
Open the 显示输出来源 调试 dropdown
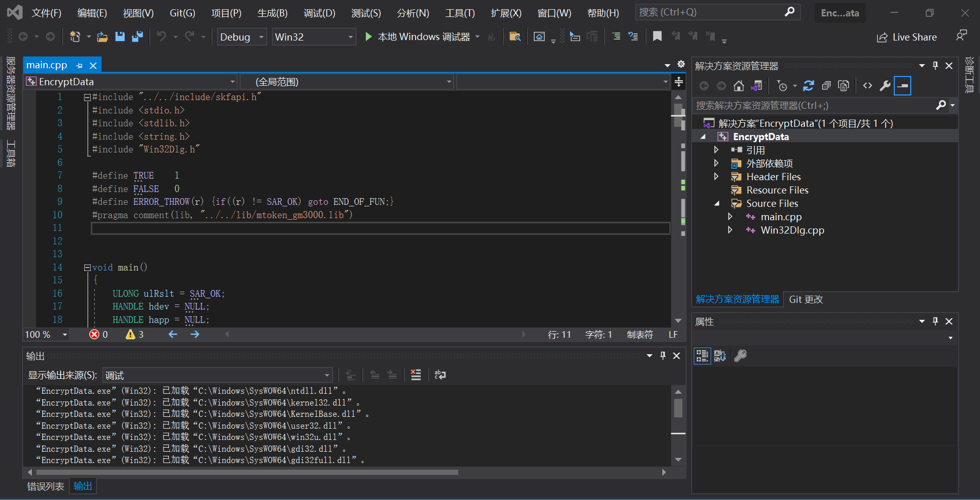coord(218,375)
